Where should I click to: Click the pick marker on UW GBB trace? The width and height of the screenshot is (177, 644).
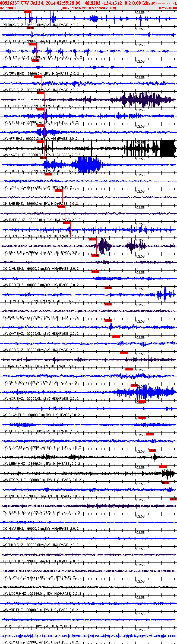(116, 337)
